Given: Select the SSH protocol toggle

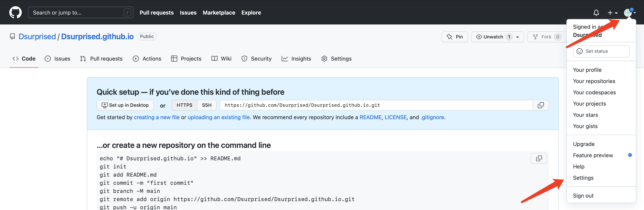Looking at the screenshot, I should (x=207, y=105).
